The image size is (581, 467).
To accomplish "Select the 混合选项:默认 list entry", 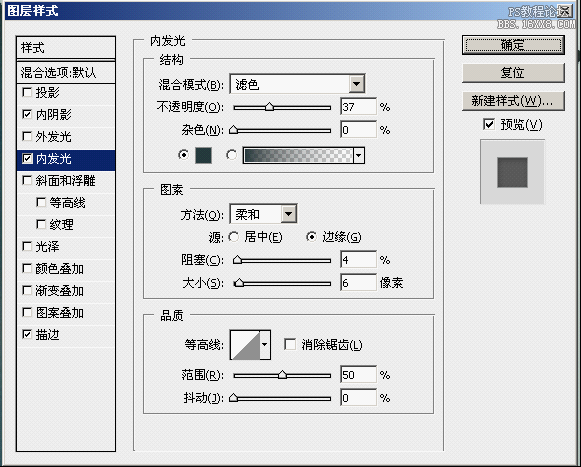I will 66,72.
